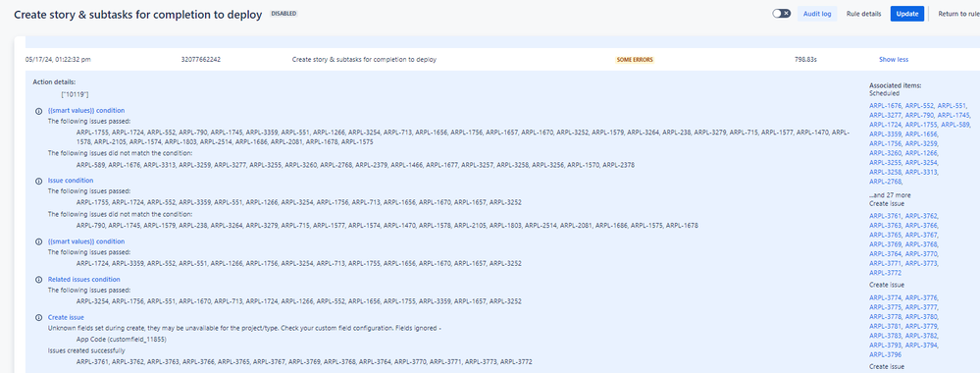Open ARPL-3774 in Associated items
The width and height of the screenshot is (980, 373).
click(x=886, y=297)
